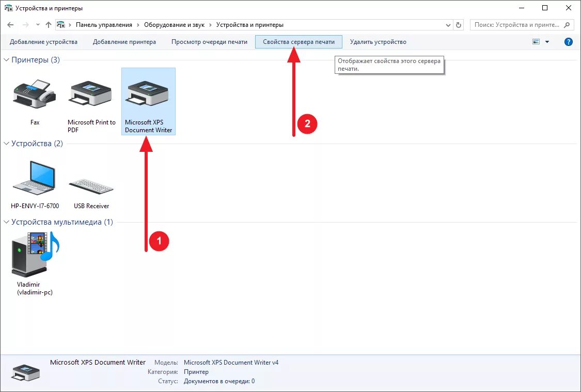The height and width of the screenshot is (392, 581).
Task: Click the Forward navigation arrow
Action: point(26,25)
